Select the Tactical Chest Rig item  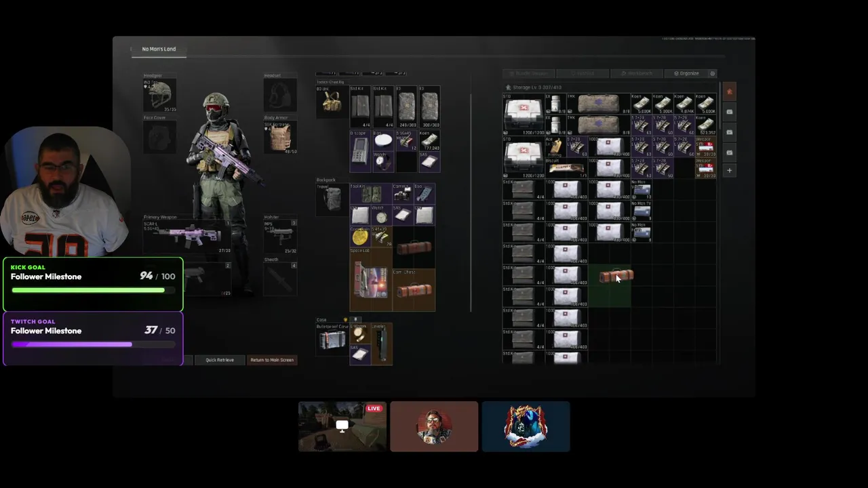click(332, 102)
